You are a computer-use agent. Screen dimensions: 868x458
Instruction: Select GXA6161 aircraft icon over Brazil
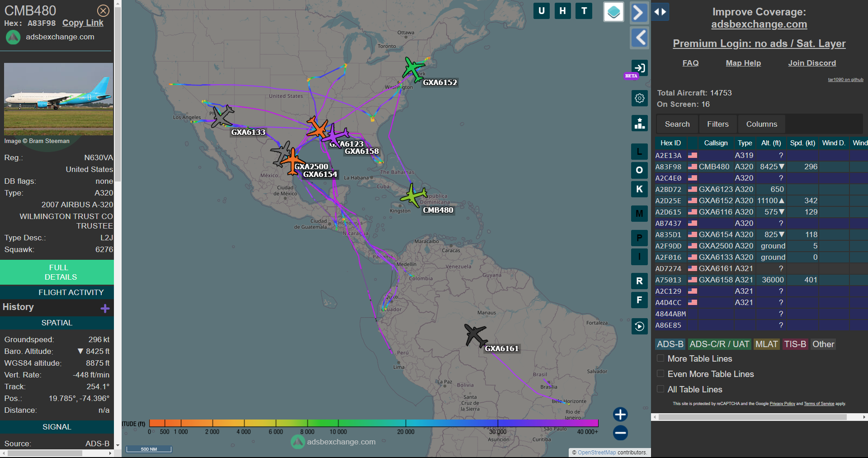point(476,335)
